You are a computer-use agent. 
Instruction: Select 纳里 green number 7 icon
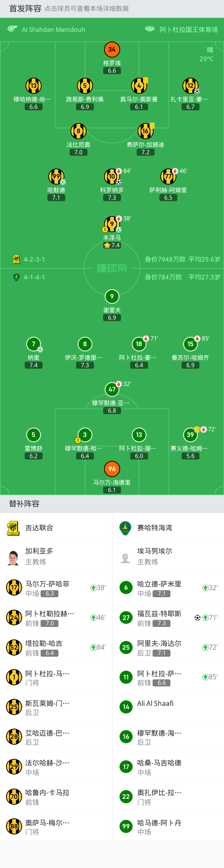[33, 344]
